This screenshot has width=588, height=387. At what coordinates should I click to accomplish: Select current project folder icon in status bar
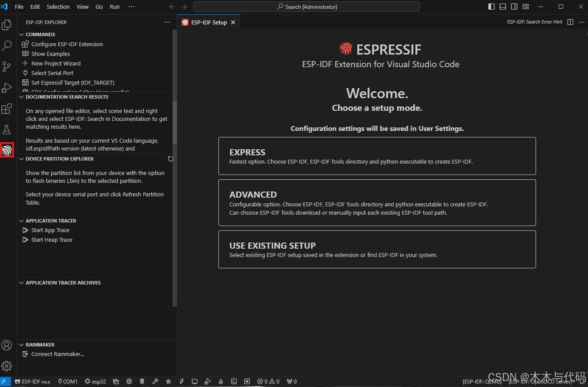[x=116, y=381]
